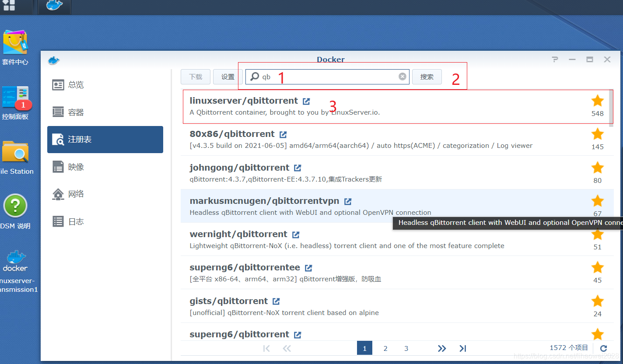Open the DSM main menu grid icon
This screenshot has height=364, width=623.
click(9, 5)
